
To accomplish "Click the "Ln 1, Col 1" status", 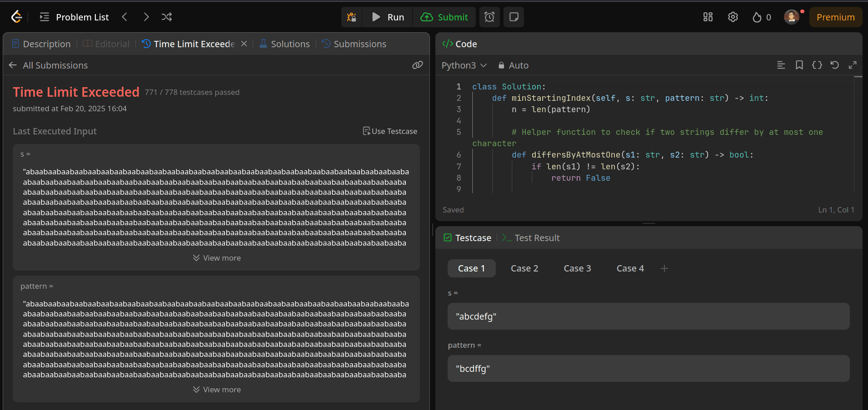I will point(836,210).
